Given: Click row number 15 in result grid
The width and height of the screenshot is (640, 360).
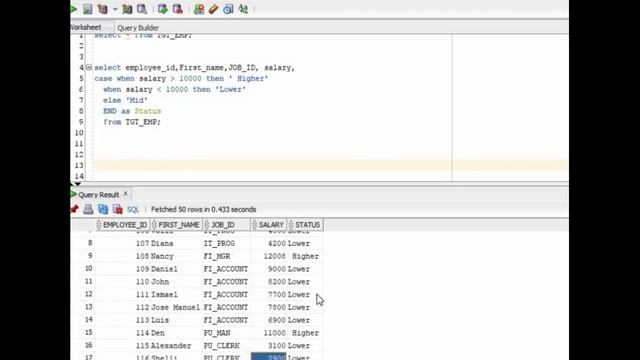Looking at the screenshot, I should (x=89, y=333).
